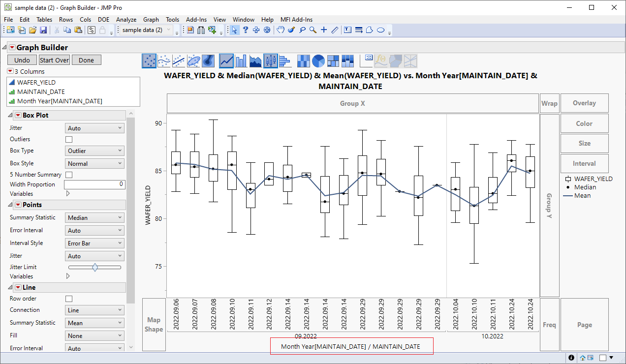626x364 pixels.
Task: Click the Help question mark tool
Action: [x=245, y=30]
